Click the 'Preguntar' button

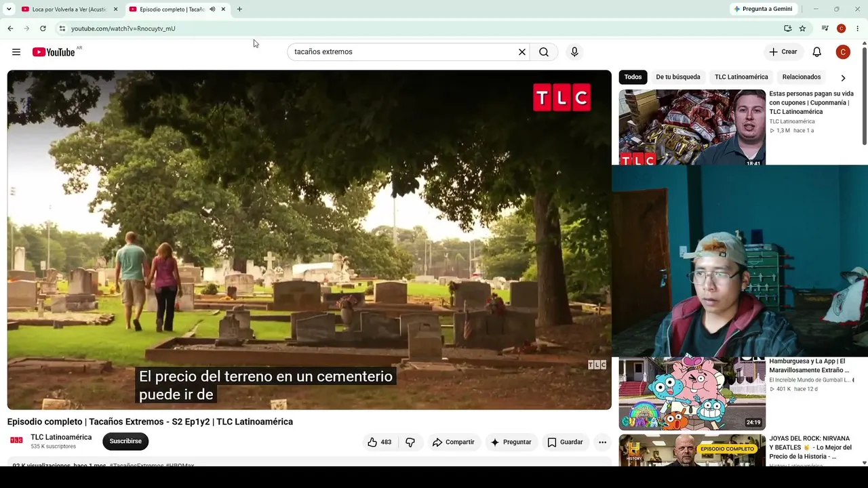[x=511, y=442]
